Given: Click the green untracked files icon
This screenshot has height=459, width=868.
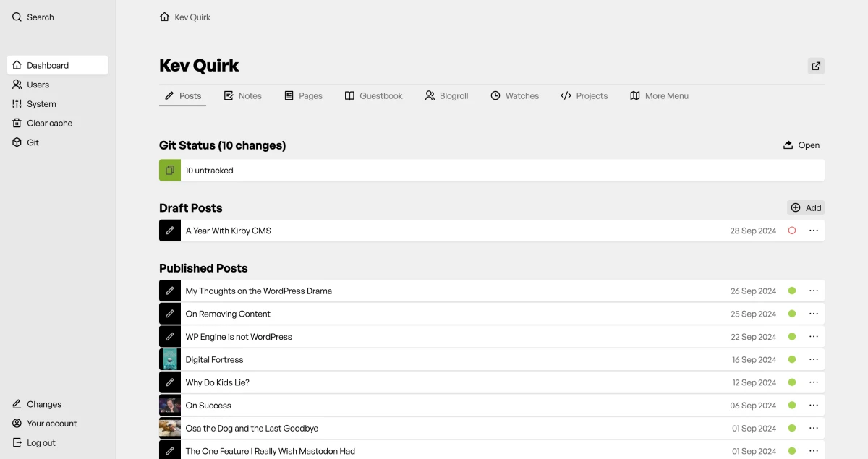Looking at the screenshot, I should [170, 171].
